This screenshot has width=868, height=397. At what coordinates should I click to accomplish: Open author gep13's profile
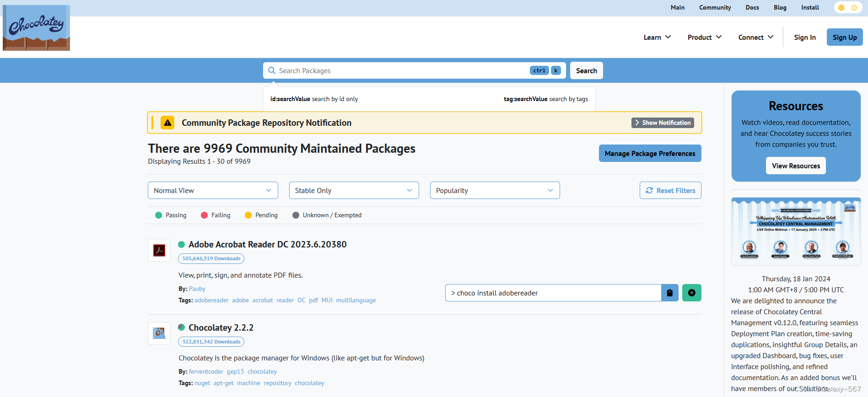[235, 371]
